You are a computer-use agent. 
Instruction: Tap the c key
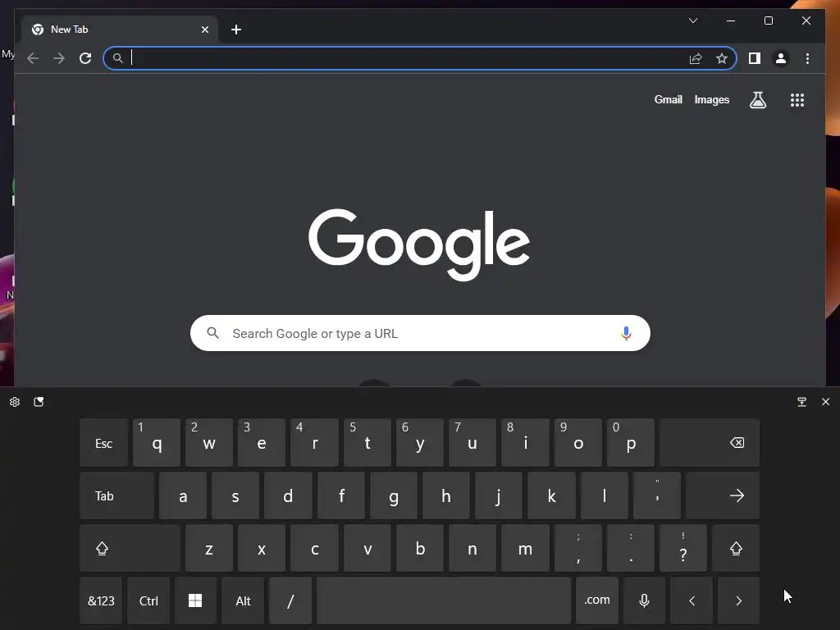pyautogui.click(x=314, y=548)
